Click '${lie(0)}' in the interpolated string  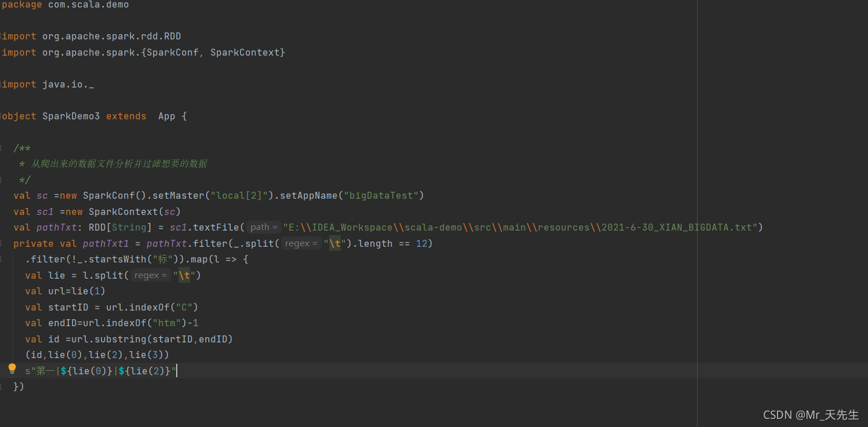(87, 371)
